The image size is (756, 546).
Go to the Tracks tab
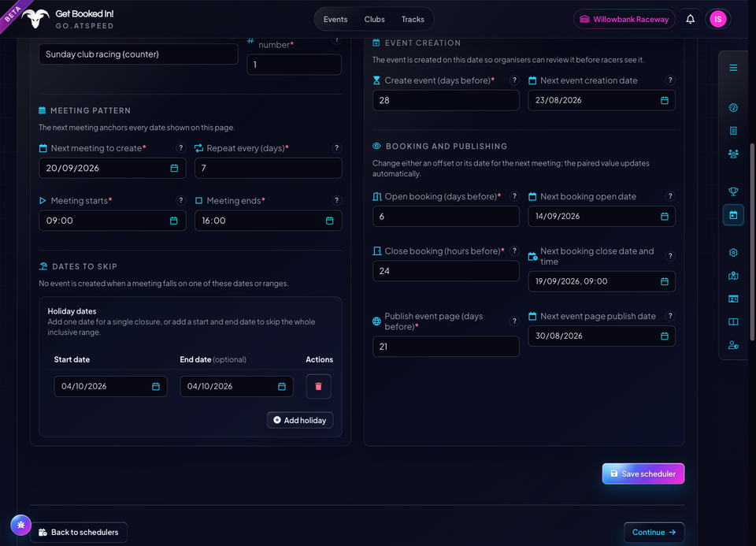413,19
